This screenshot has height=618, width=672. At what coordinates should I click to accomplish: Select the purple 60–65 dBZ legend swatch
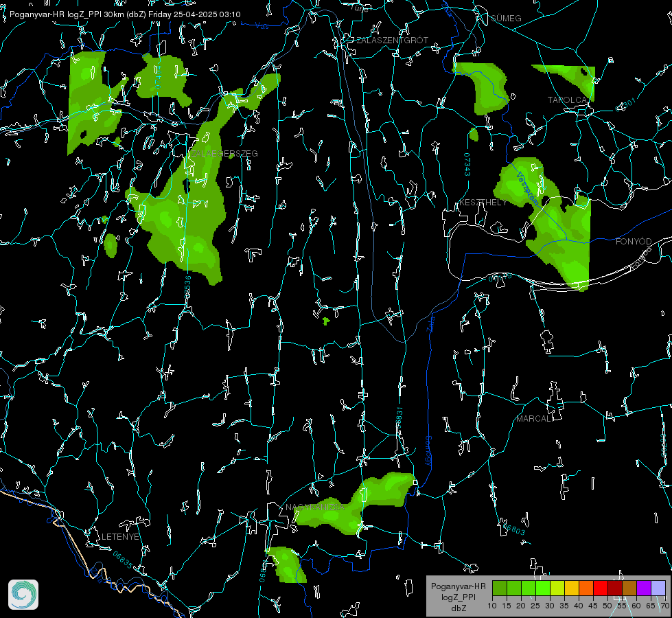point(644,588)
